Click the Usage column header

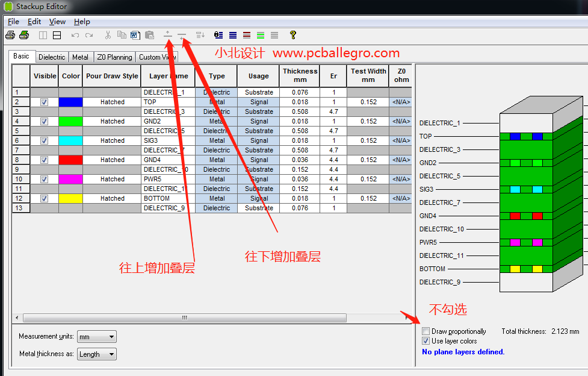258,76
